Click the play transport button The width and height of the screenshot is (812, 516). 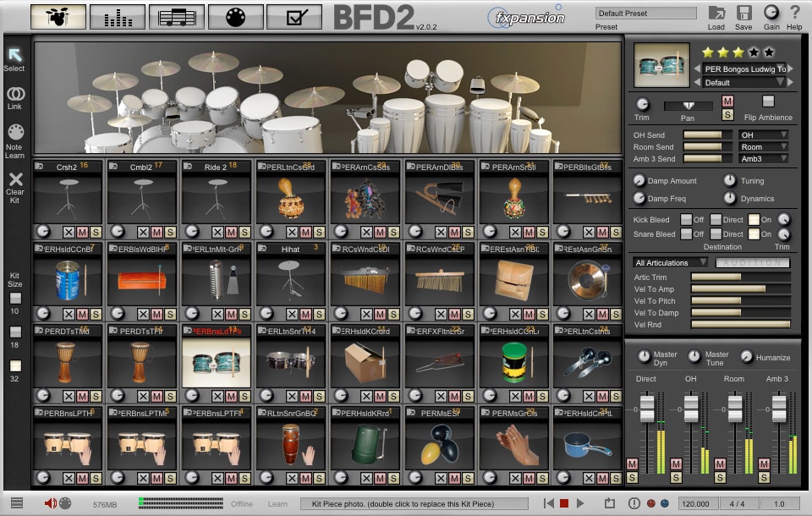click(580, 503)
